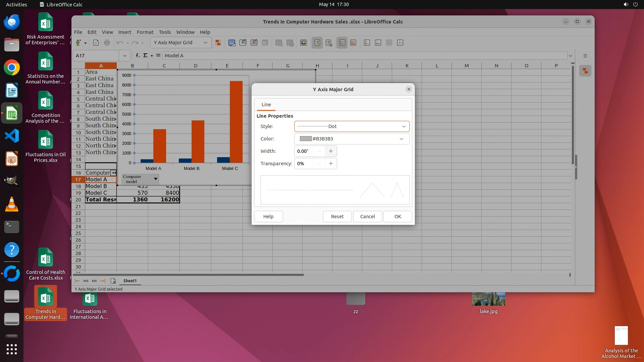The height and width of the screenshot is (362, 644).
Task: Toggle the Horizontal Grids toolbar button
Action: (x=342, y=43)
